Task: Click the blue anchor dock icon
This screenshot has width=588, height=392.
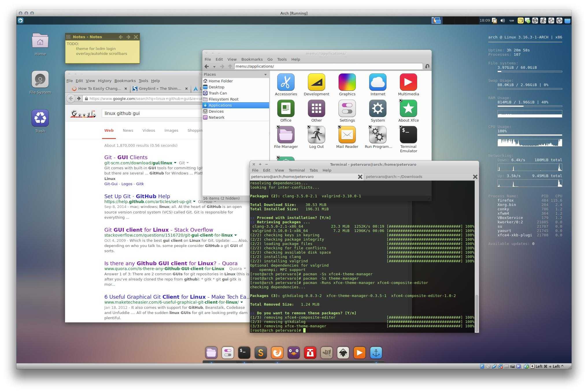Action: coord(376,353)
